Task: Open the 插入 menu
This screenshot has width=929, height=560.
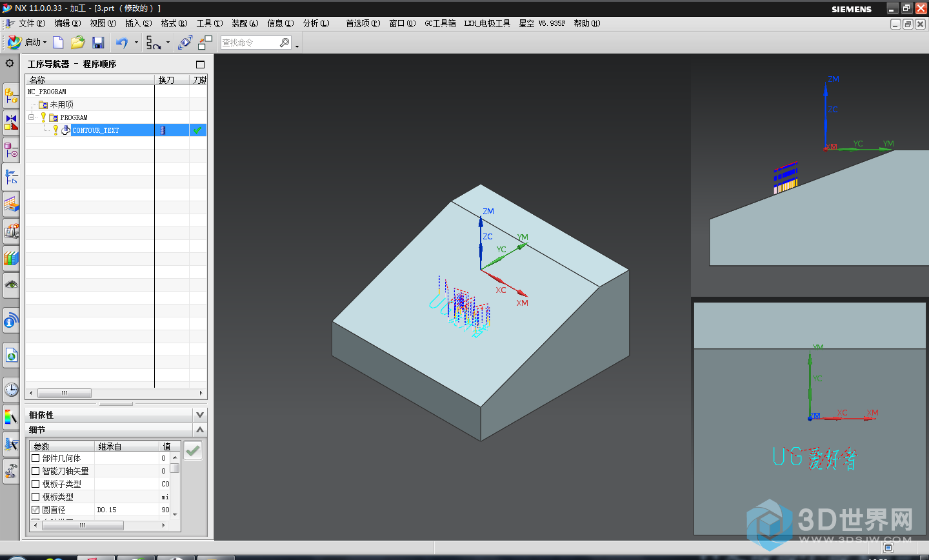Action: [x=138, y=23]
